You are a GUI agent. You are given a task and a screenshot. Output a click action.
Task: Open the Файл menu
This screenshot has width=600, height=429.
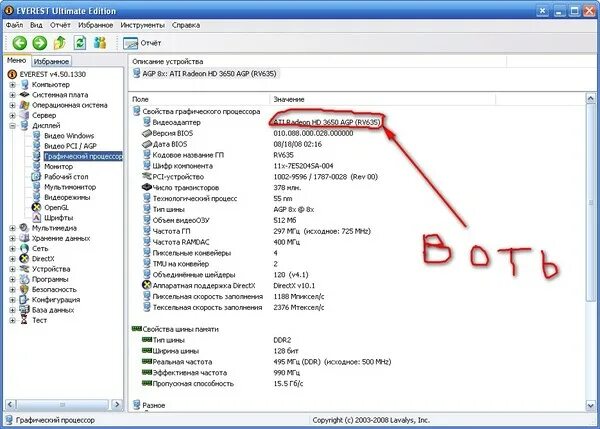pos(15,25)
